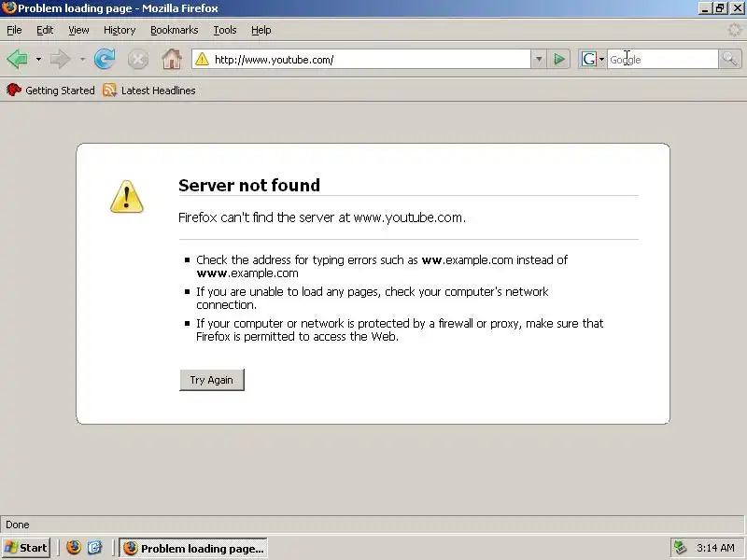Click the large yellow warning triangle icon
The image size is (747, 560).
pyautogui.click(x=127, y=196)
